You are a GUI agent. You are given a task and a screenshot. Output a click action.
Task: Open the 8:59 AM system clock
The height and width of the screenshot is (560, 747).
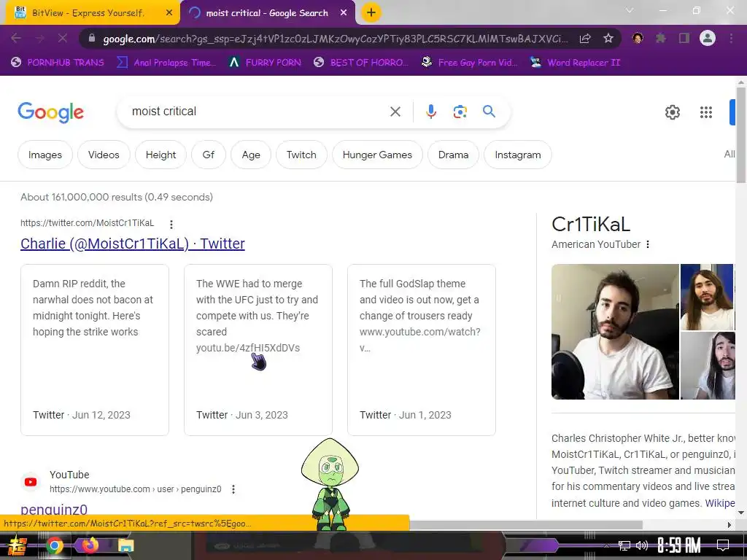pyautogui.click(x=679, y=545)
